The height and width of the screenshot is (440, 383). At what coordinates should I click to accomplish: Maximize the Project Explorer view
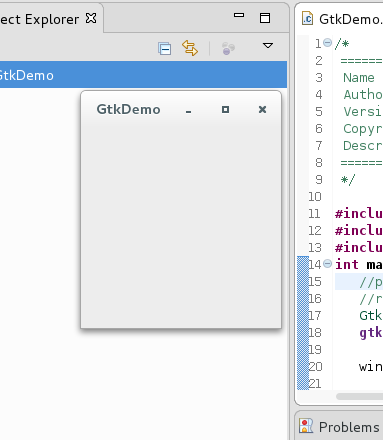pos(265,18)
